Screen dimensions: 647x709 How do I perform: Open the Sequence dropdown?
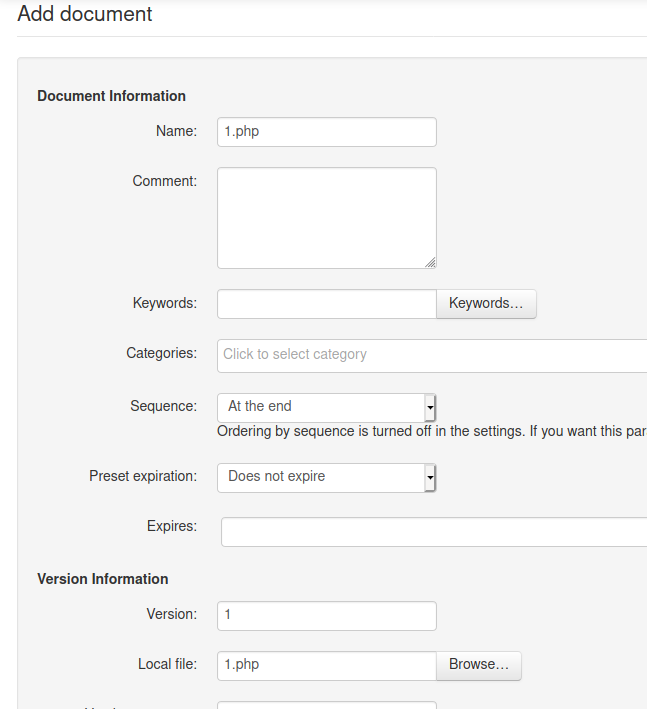tap(326, 407)
